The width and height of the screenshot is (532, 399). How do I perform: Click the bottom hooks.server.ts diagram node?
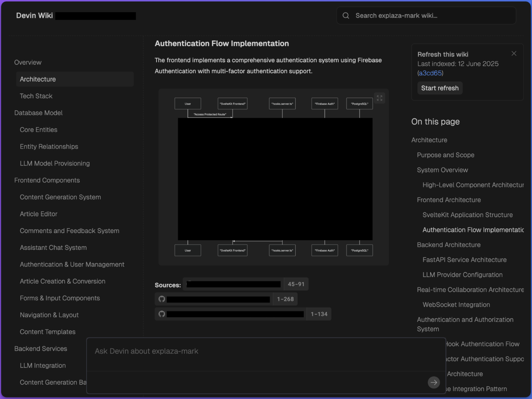coord(282,251)
